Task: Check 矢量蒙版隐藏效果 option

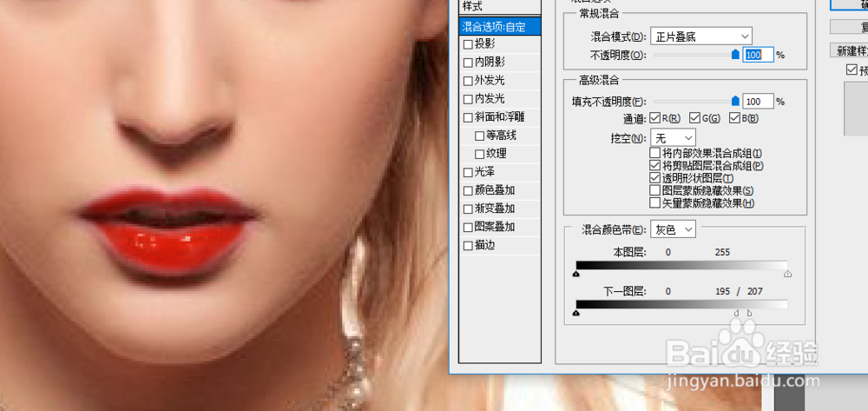Action: (654, 203)
